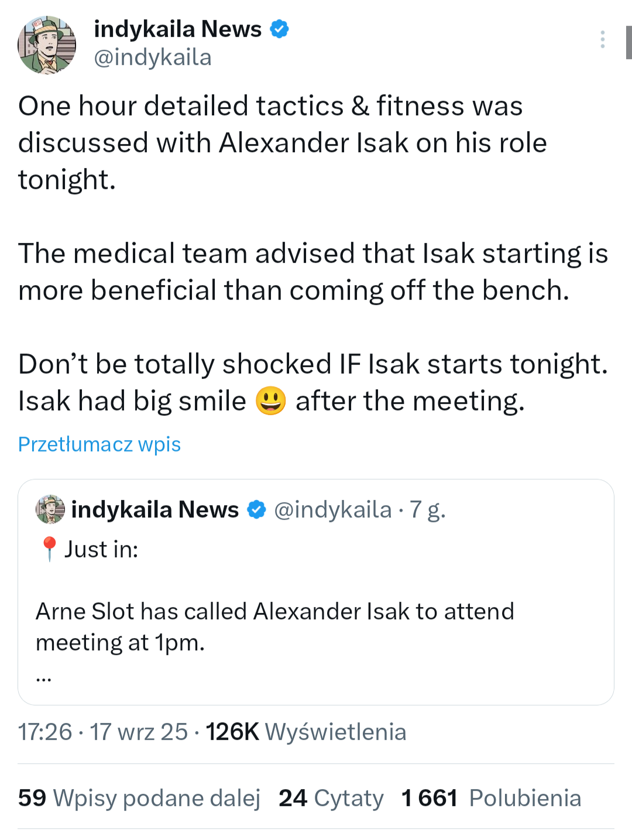Show the 59 "Wpisy podane dalej" reposts

[139, 798]
